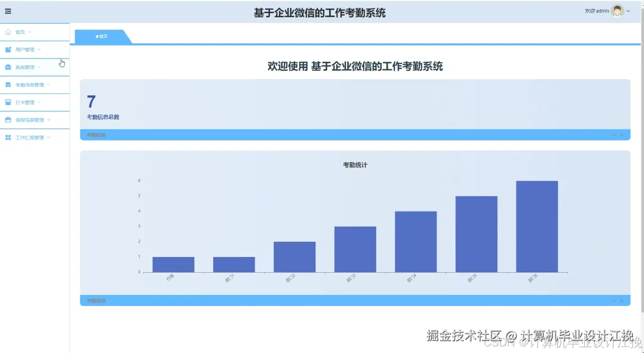Screen dimensions: 644x353
Task: Expand the 打卡管理 chevron
Action: point(39,103)
